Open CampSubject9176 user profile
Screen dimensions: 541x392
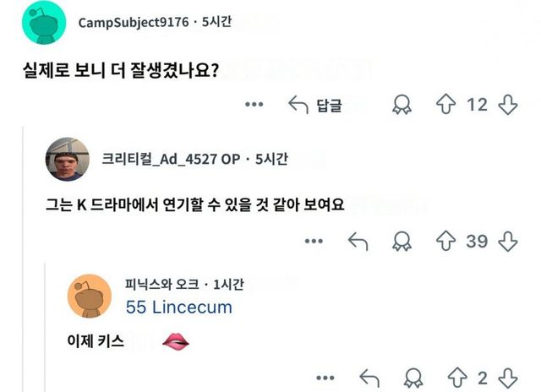133,21
